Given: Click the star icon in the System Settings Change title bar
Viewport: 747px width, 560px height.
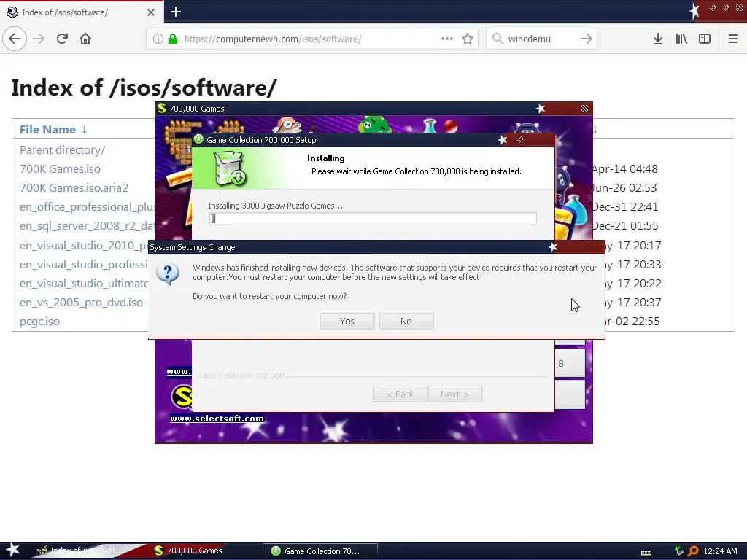Looking at the screenshot, I should 553,247.
